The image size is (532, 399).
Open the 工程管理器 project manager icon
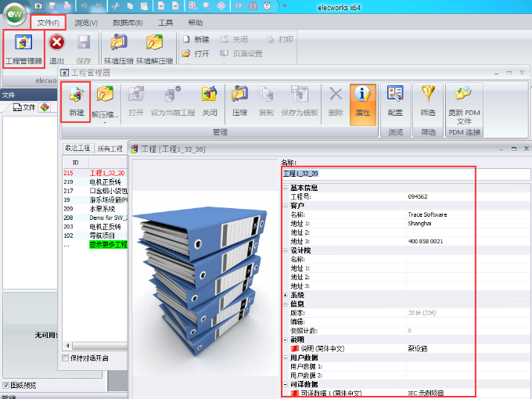(23, 47)
